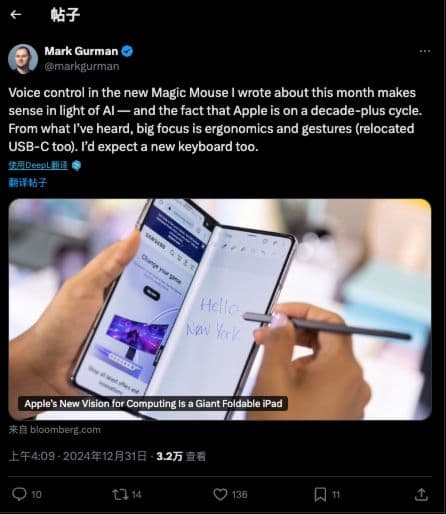Click the DeepL logo icon
This screenshot has width=446, height=514.
point(76,165)
